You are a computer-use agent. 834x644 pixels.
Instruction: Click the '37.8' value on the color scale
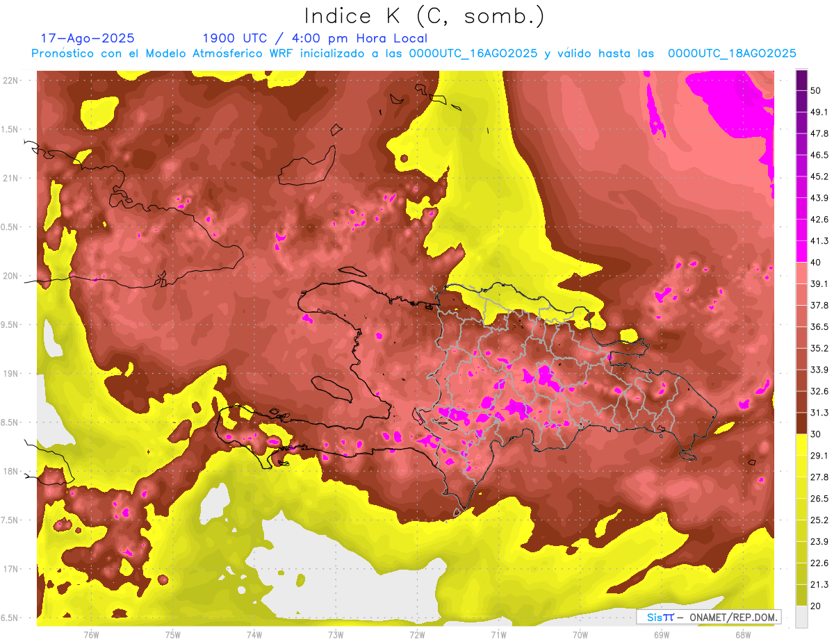(x=819, y=306)
